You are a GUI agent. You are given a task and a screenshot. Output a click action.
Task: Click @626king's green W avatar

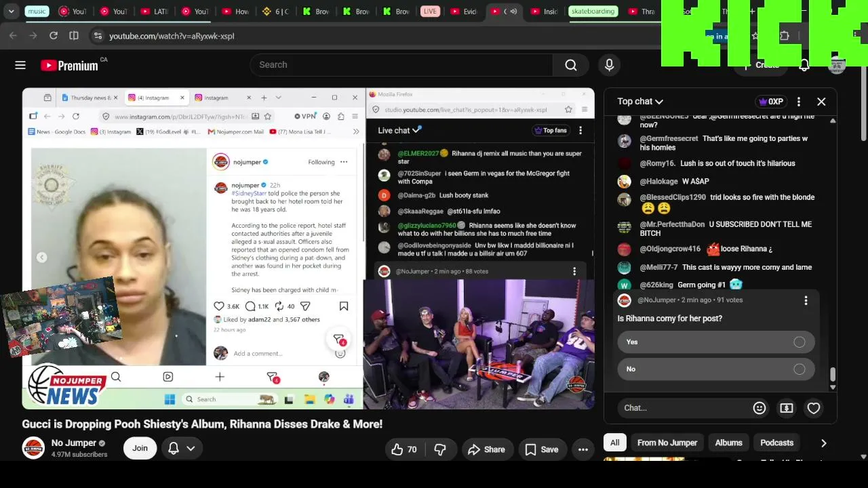625,285
